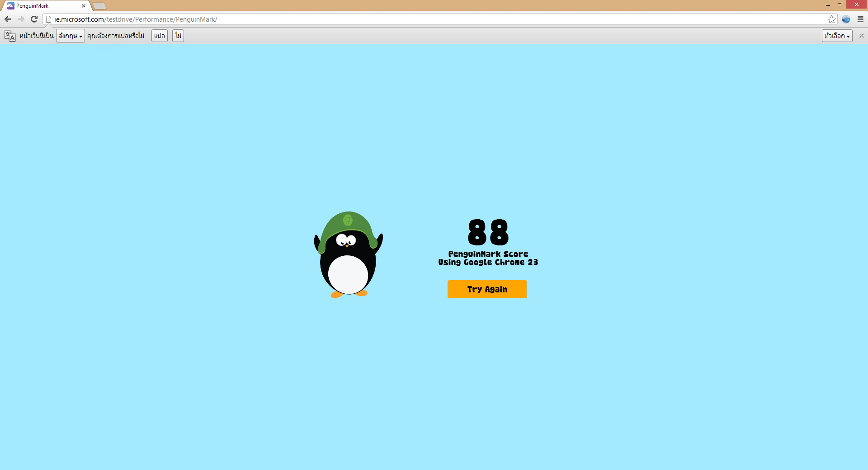Click the page icon beside the URL
Viewport: 868px width, 470px height.
[x=49, y=19]
